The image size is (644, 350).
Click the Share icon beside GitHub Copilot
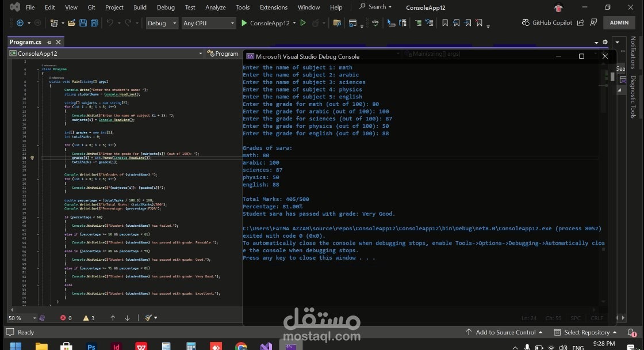[580, 22]
